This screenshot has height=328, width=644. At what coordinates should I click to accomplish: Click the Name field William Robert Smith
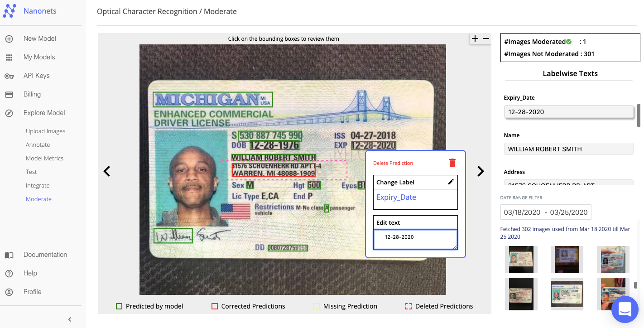pos(568,149)
